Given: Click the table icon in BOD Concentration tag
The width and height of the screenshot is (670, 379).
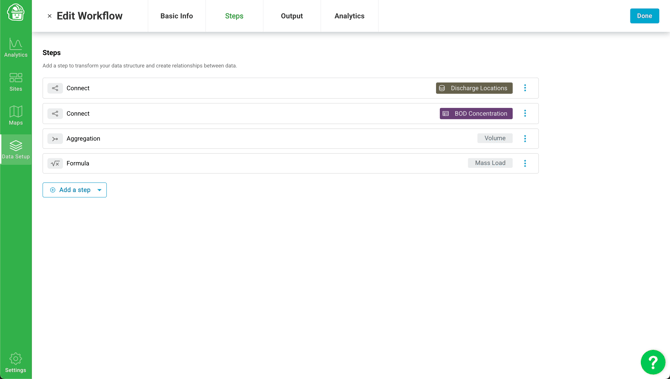Looking at the screenshot, I should click(x=446, y=114).
